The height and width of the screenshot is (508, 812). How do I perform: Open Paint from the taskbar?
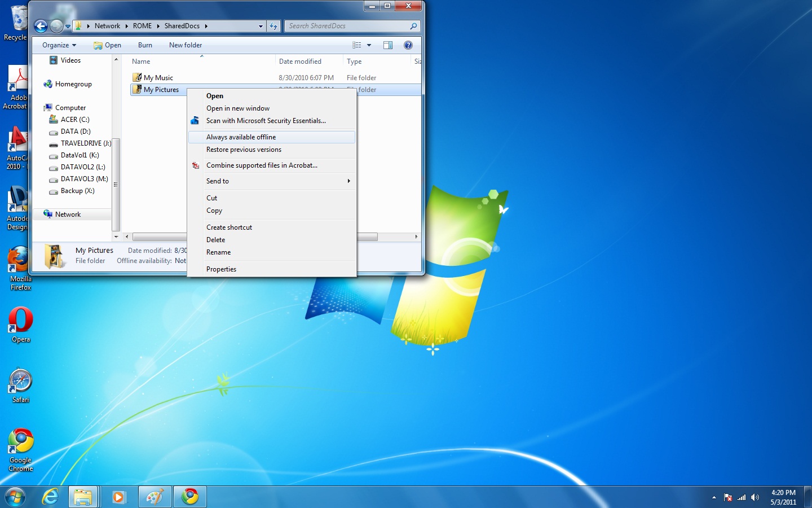pyautogui.click(x=154, y=497)
